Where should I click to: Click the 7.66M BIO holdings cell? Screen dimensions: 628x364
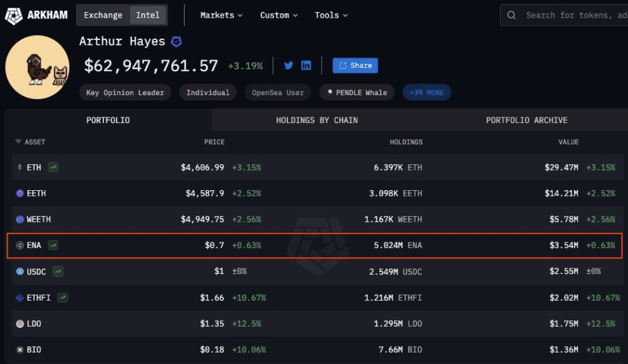tap(400, 349)
